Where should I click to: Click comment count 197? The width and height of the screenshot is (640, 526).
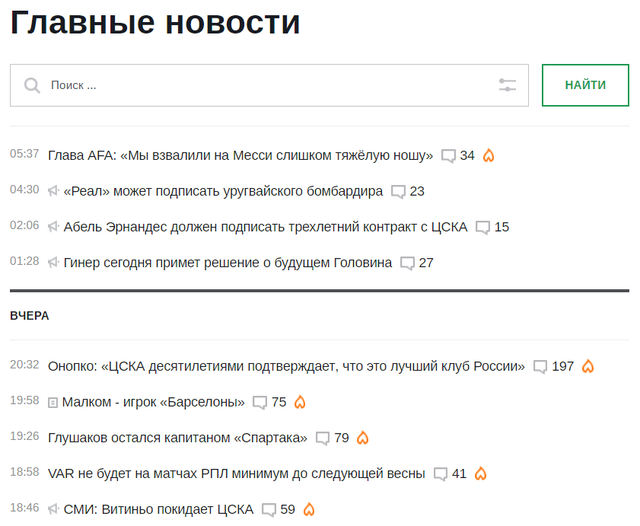point(563,366)
